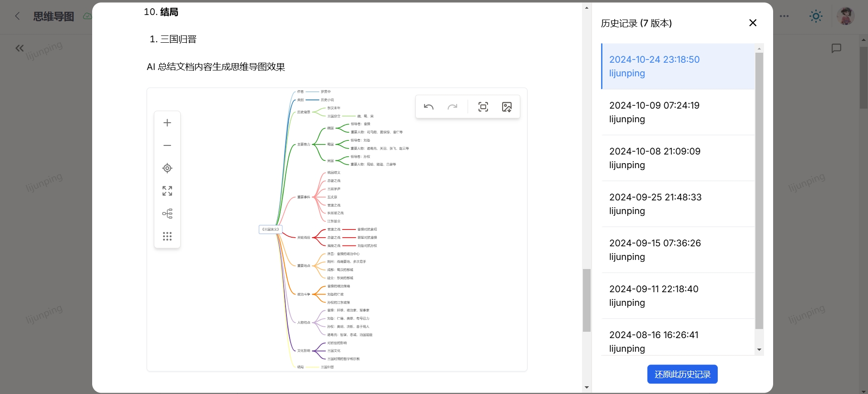This screenshot has width=868, height=394.
Task: Fit the mind map to the screen
Action: [483, 107]
